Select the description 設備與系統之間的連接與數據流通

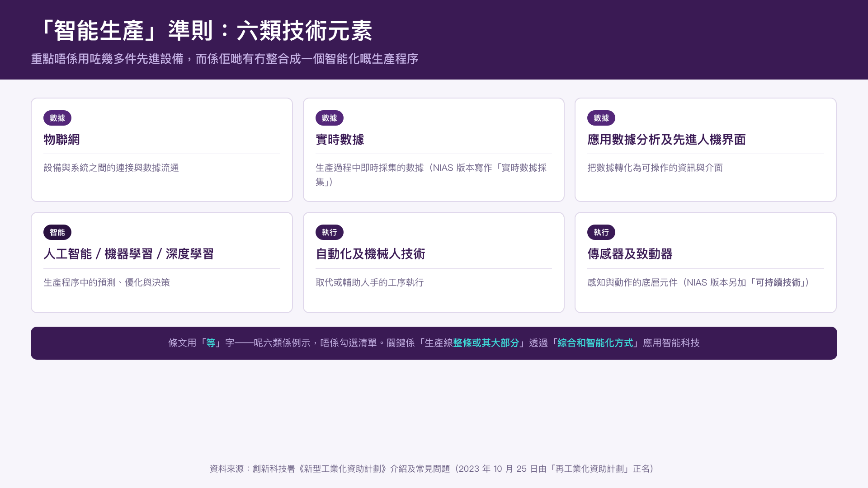pyautogui.click(x=111, y=168)
